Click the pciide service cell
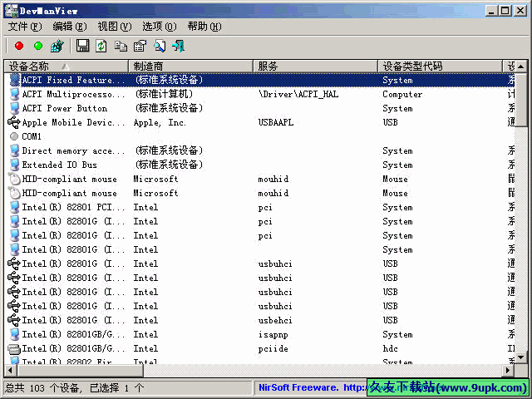The image size is (532, 399). pos(273,349)
